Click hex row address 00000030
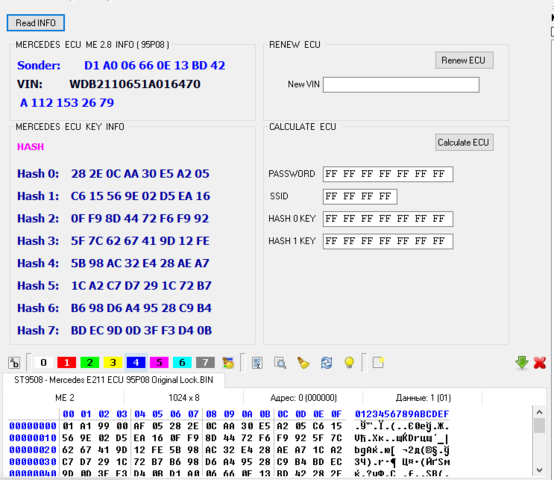This screenshot has width=554, height=480. [33, 462]
